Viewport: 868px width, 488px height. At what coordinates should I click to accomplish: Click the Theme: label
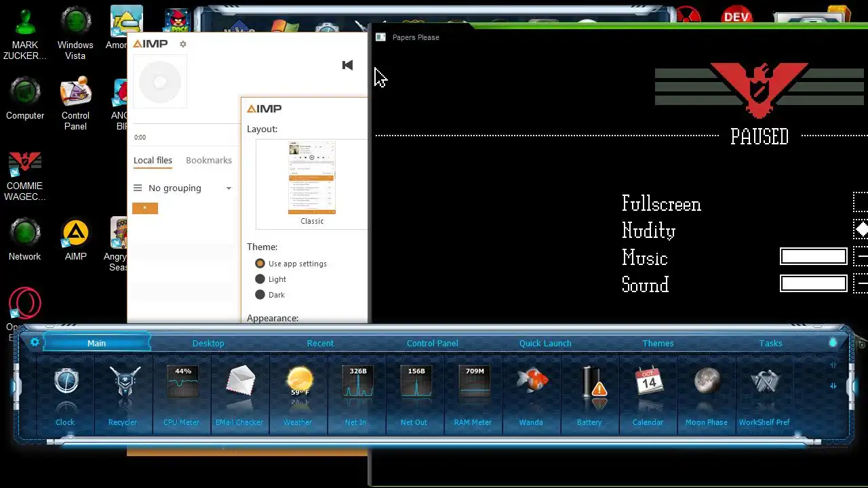pos(262,247)
